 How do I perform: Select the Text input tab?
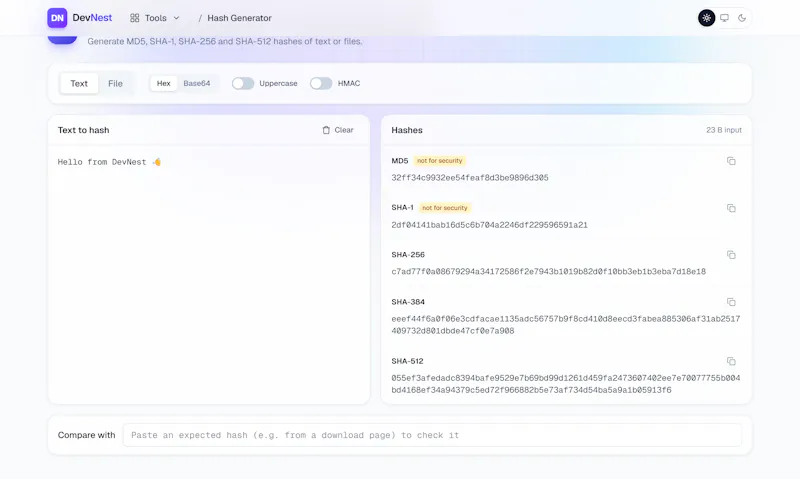[x=79, y=84]
